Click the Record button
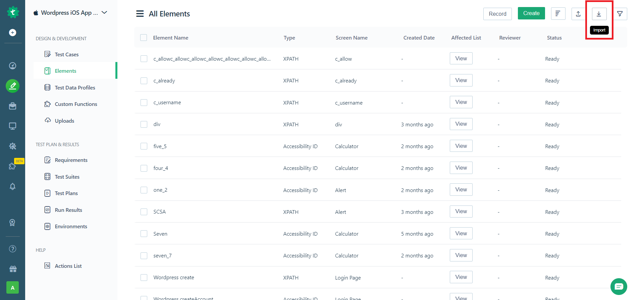 pos(497,14)
